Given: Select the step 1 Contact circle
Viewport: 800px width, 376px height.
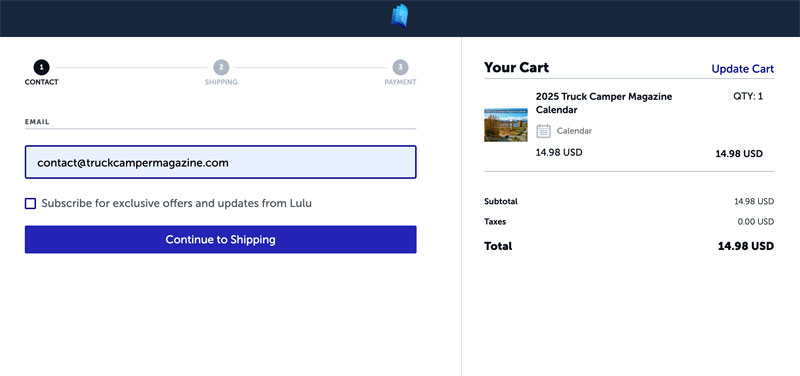Looking at the screenshot, I should (41, 67).
